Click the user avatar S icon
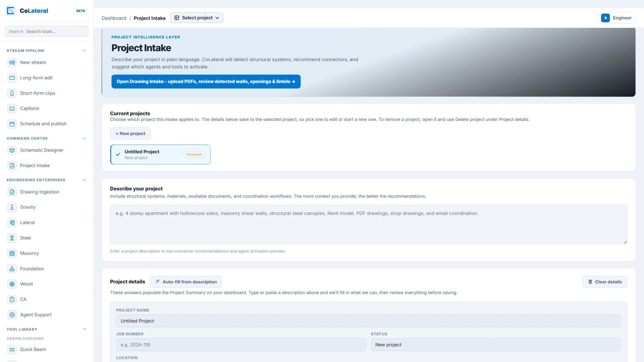This screenshot has height=362, width=644. [605, 18]
